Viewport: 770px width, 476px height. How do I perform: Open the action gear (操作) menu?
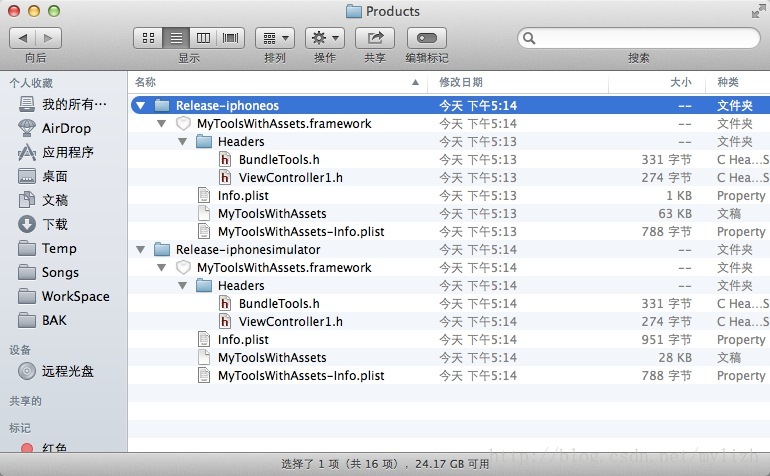click(325, 38)
